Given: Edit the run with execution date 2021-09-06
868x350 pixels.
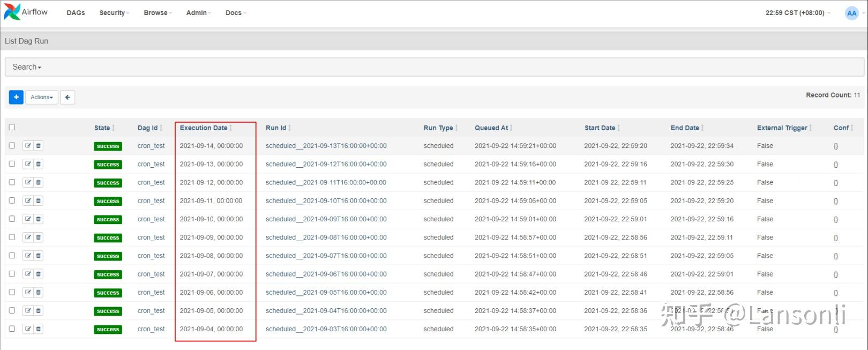Looking at the screenshot, I should [28, 292].
